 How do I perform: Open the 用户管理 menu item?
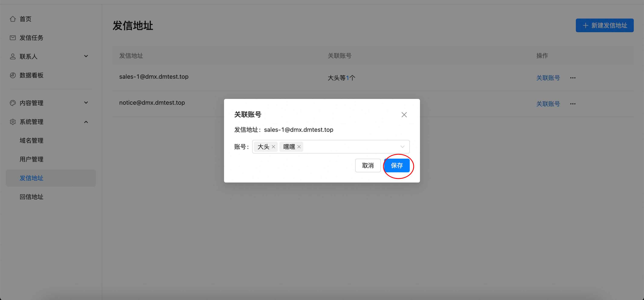coord(32,159)
